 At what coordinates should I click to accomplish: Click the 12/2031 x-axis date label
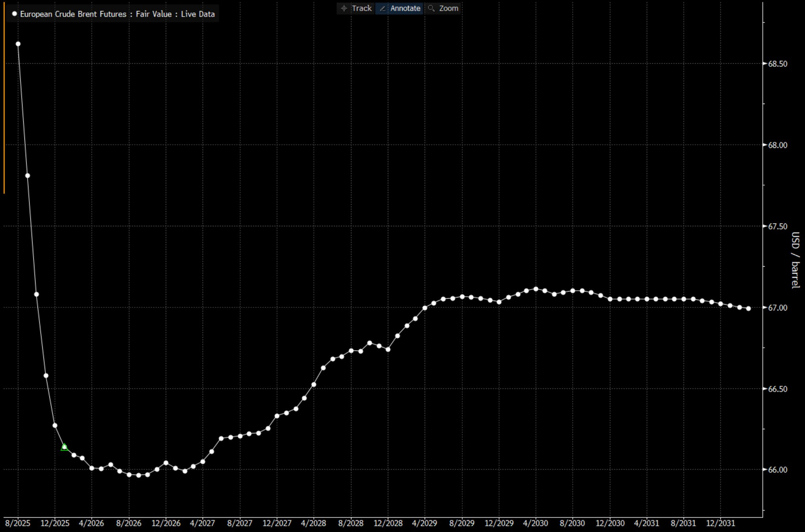pyautogui.click(x=720, y=523)
